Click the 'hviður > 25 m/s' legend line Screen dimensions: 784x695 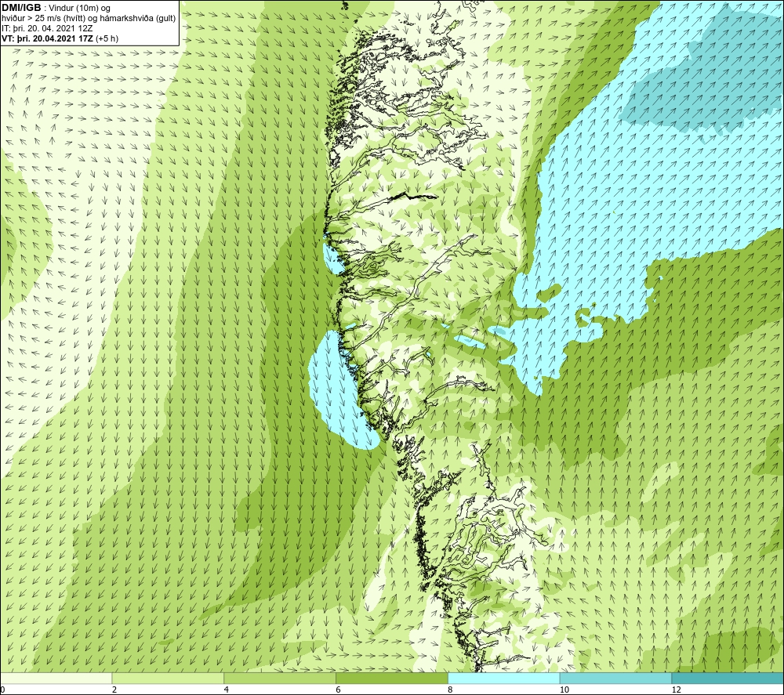[x=89, y=18]
